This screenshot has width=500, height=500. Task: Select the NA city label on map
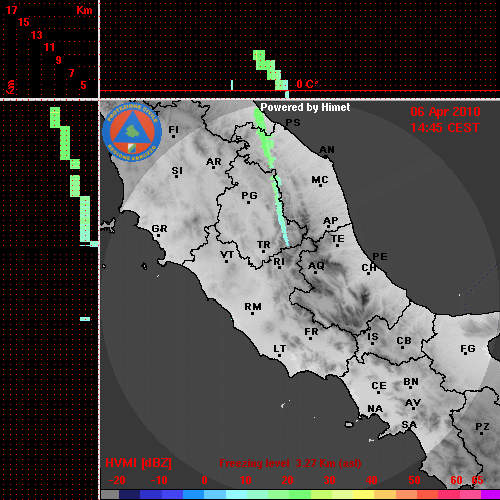pos(375,409)
